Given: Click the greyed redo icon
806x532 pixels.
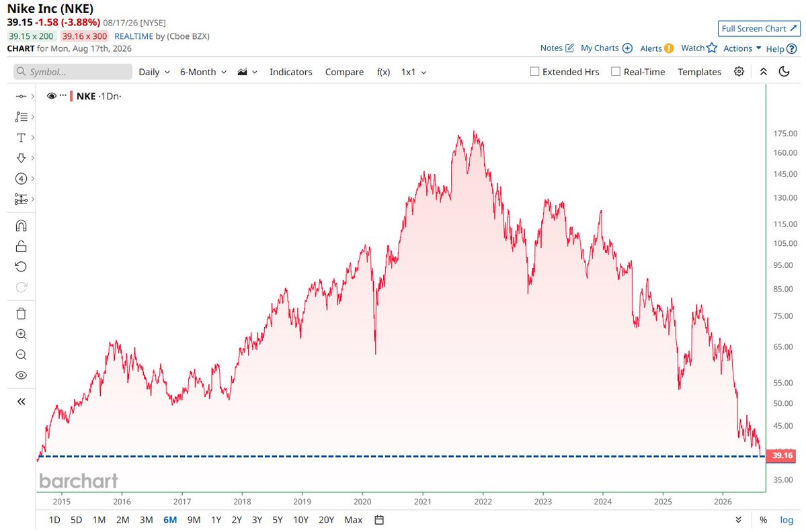Looking at the screenshot, I should (21, 287).
